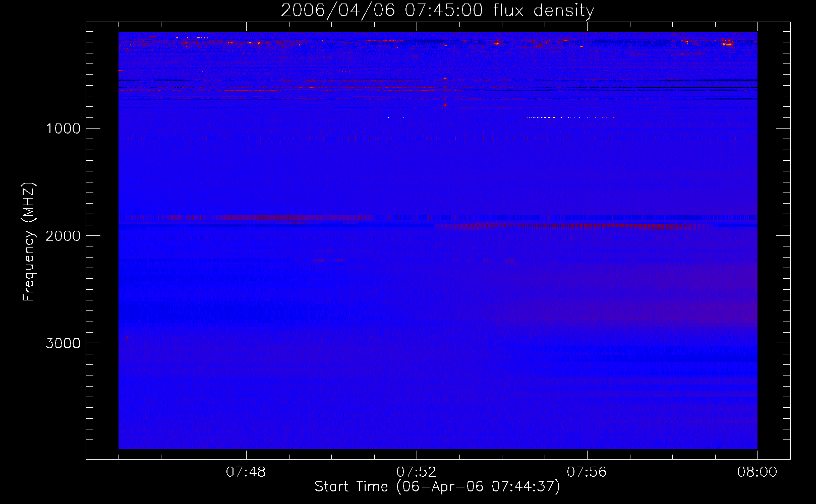Click the 1000 frequency tick label
The height and width of the screenshot is (504, 816).
pos(63,129)
